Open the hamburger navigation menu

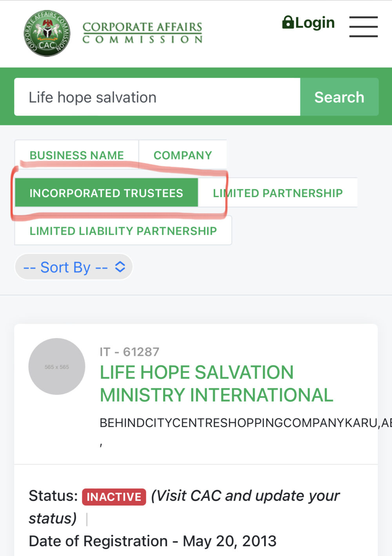coord(363,27)
